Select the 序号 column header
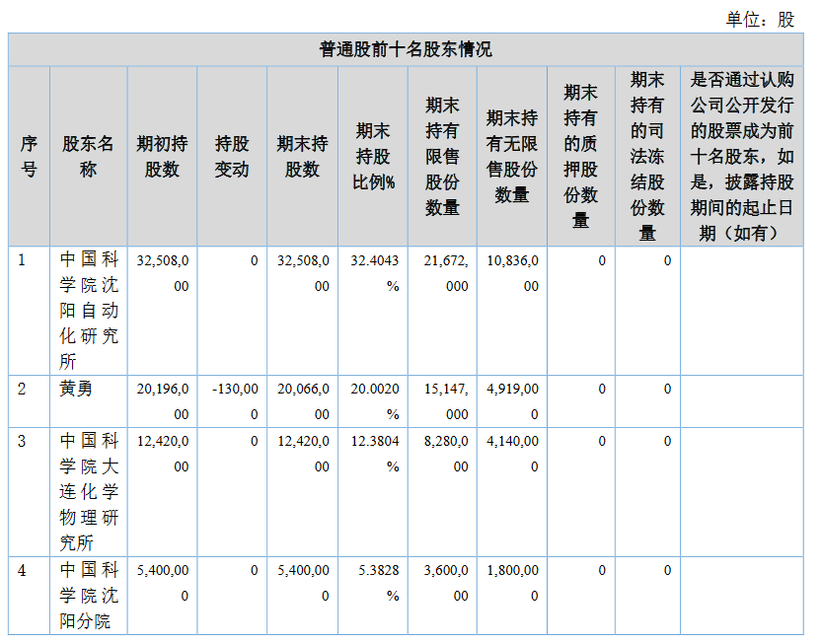Screen dimensions: 820x644 29,156
